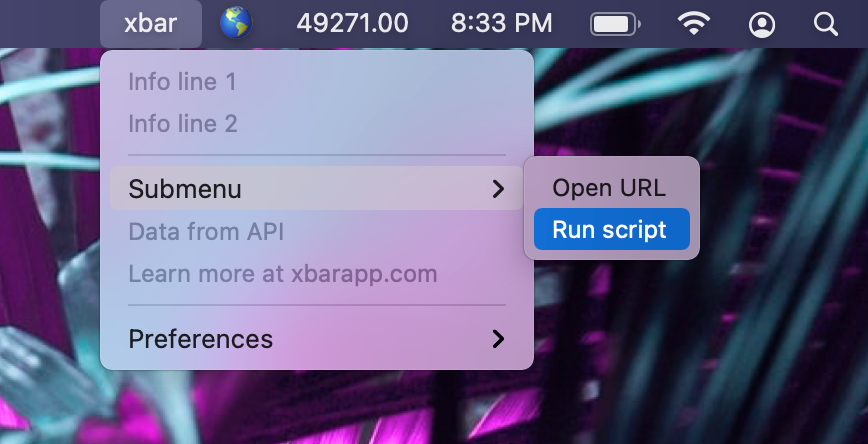Expand the Submenu chevron arrow
Viewport: 868px width, 444px height.
(498, 189)
